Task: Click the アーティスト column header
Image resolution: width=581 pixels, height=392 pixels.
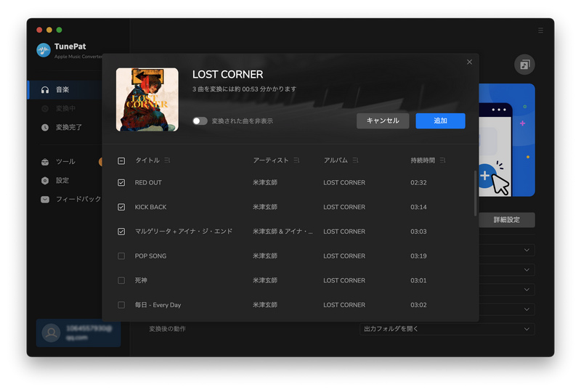Action: [x=270, y=160]
